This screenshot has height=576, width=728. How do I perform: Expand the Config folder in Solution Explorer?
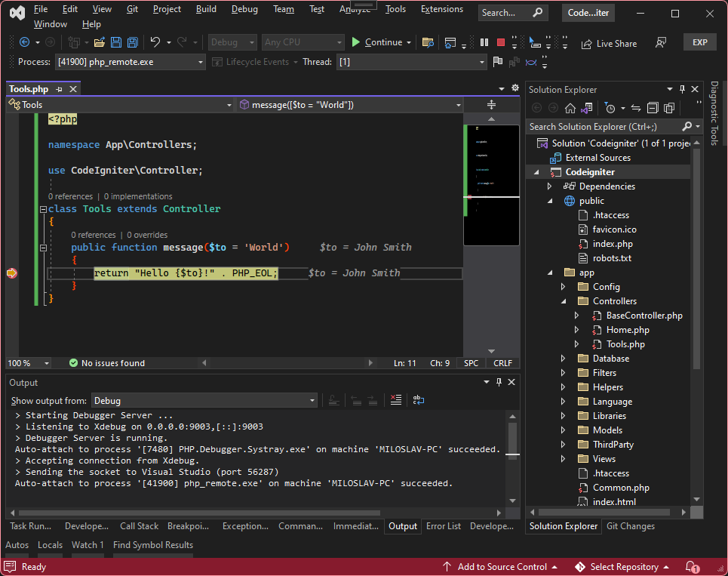coord(563,287)
